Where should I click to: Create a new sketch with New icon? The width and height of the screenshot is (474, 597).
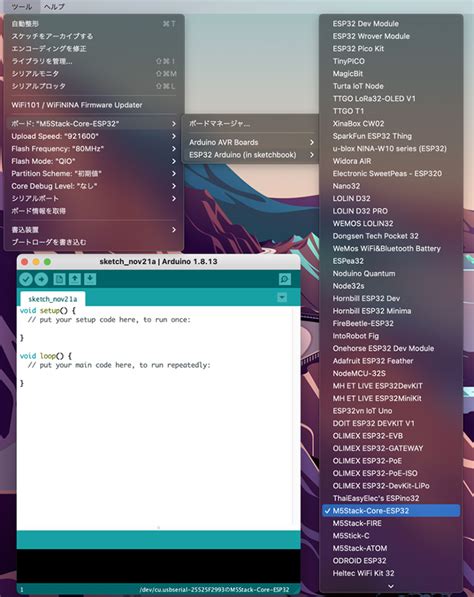[x=59, y=279]
